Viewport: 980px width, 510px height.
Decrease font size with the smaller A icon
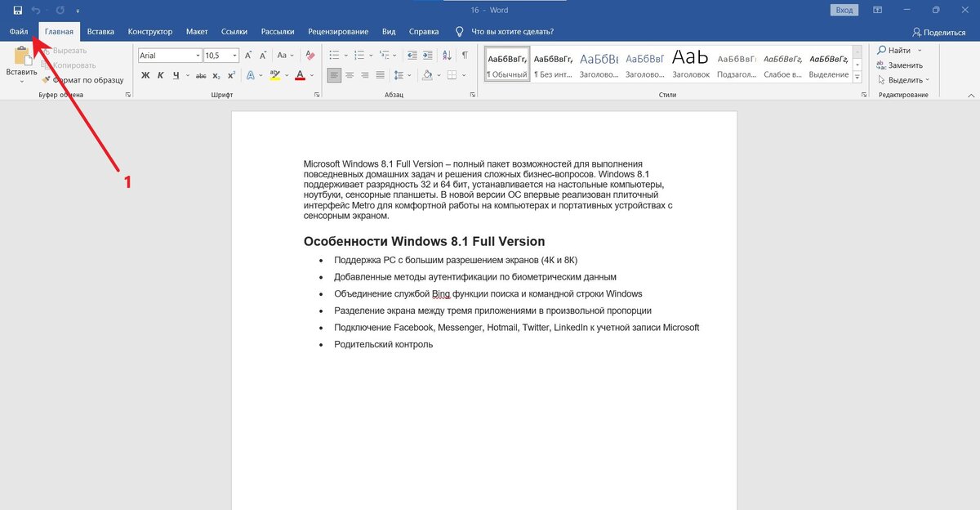pyautogui.click(x=264, y=56)
